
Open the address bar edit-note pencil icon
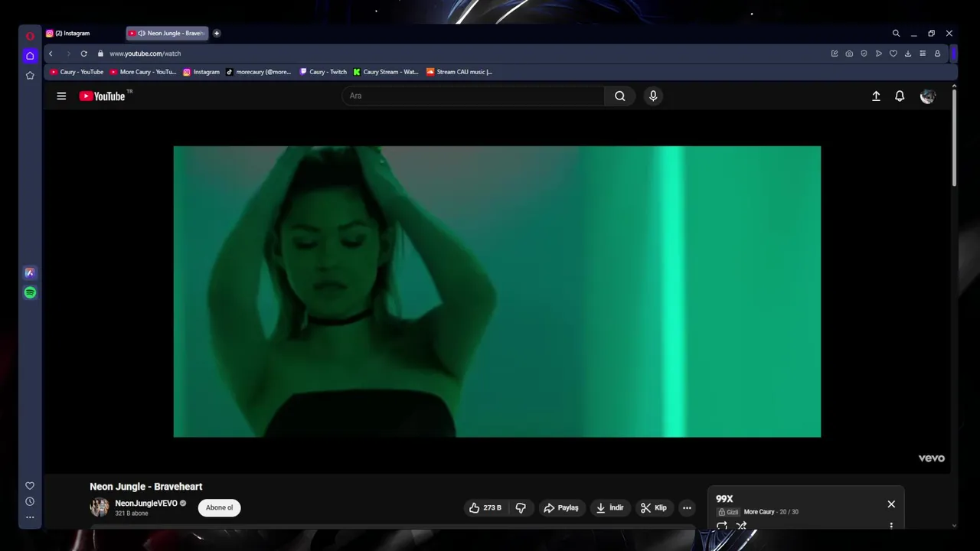coord(835,54)
